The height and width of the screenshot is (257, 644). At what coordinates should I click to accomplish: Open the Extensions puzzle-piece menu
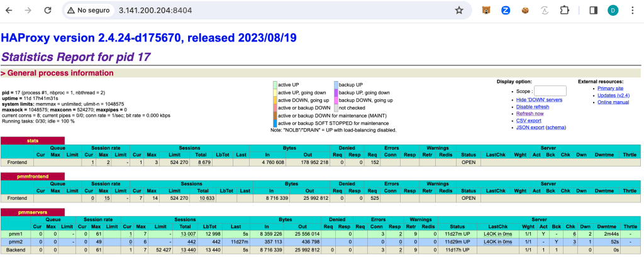click(x=564, y=11)
